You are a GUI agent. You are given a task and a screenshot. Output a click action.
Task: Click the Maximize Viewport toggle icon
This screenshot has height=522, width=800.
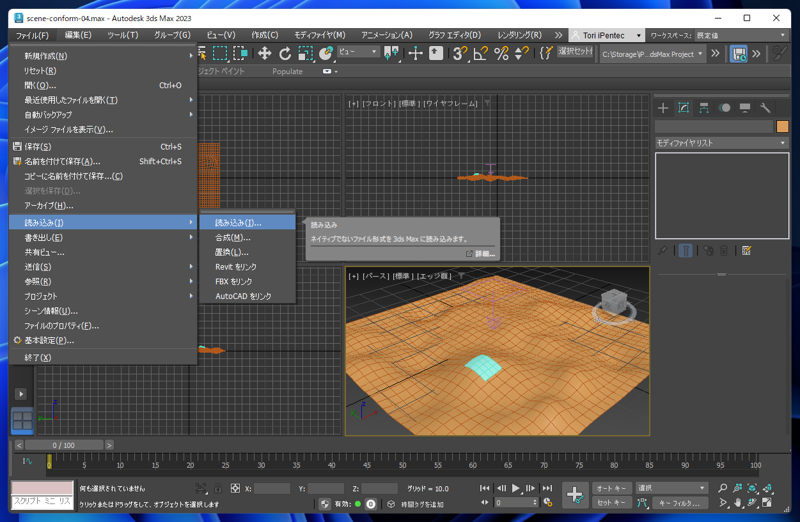click(767, 503)
